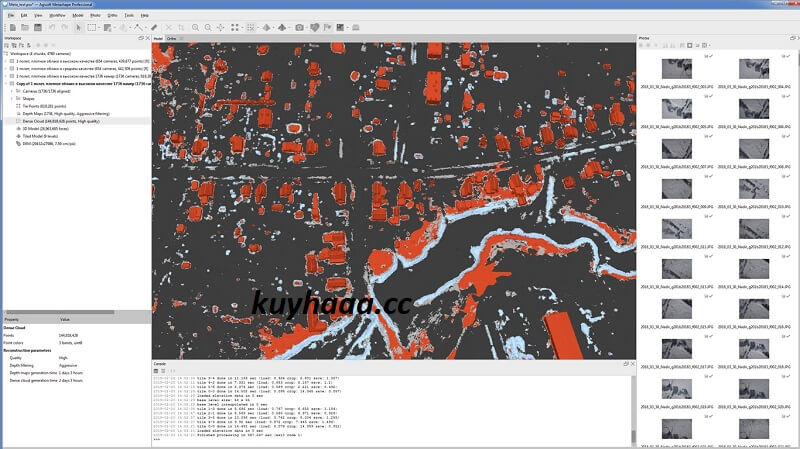
Task: Click Add Photos icon in Workspace toolbar
Action: pyautogui.click(x=14, y=45)
